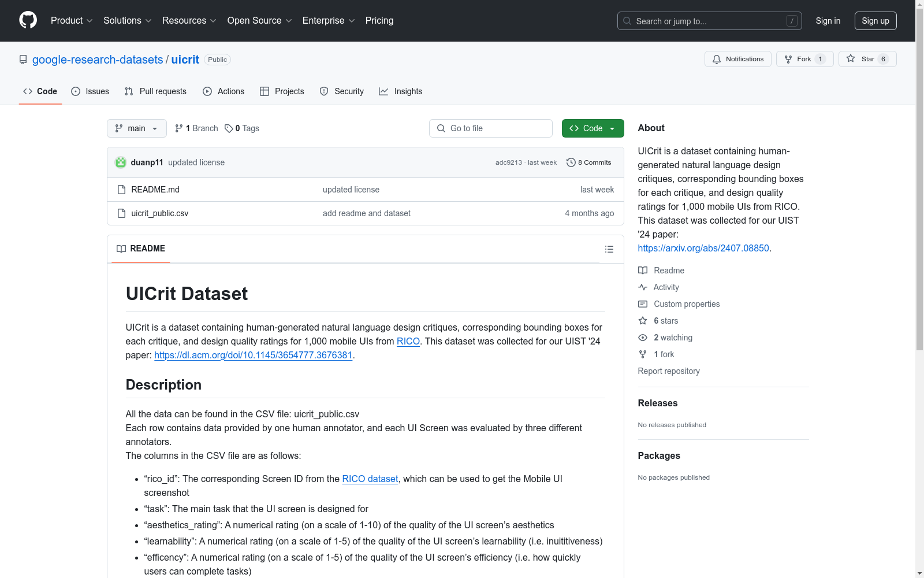Click the GitHub logo icon
The width and height of the screenshot is (924, 578).
point(28,20)
